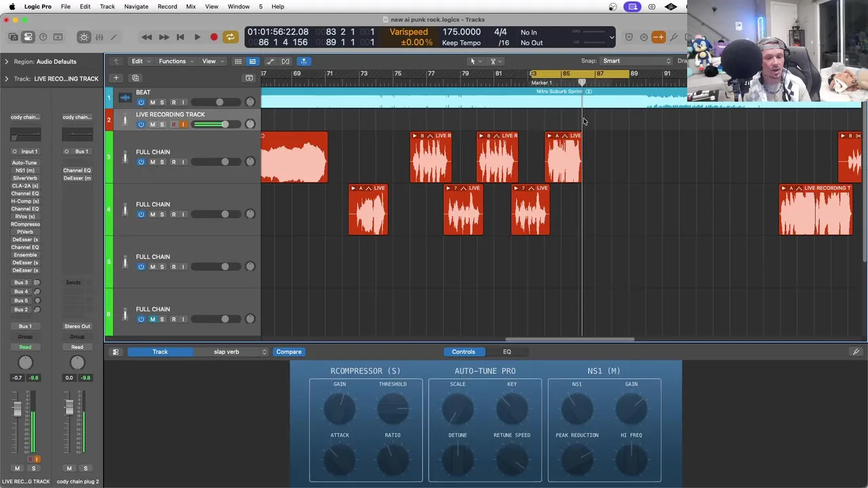Click the Stereo Out output slot
The height and width of the screenshot is (488, 868).
(77, 326)
